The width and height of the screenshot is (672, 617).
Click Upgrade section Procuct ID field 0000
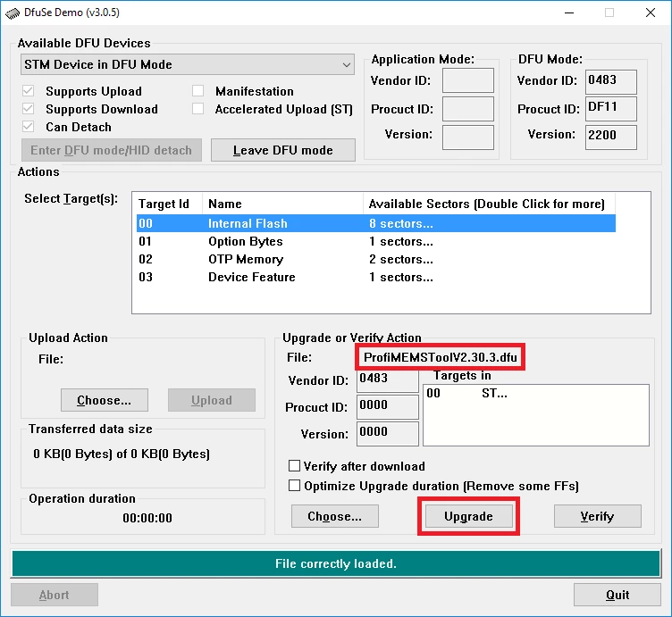pyautogui.click(x=388, y=407)
